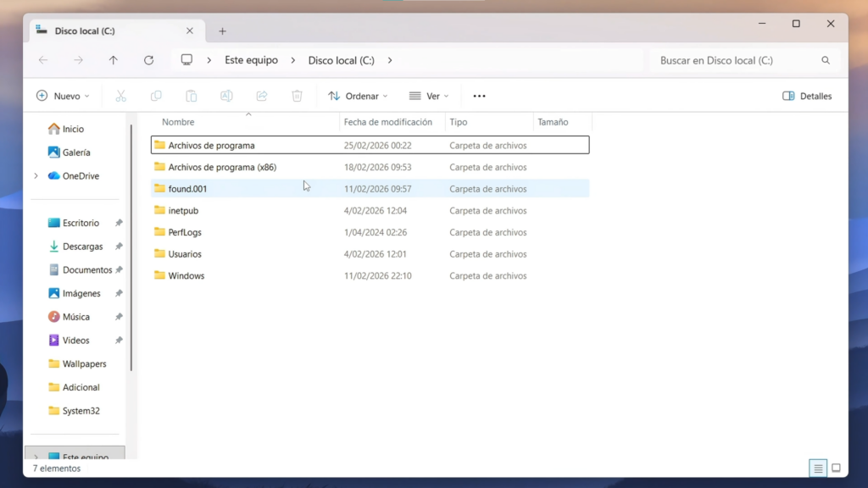Select the Cortar (cut) toolbar icon
The width and height of the screenshot is (868, 488).
click(x=121, y=96)
